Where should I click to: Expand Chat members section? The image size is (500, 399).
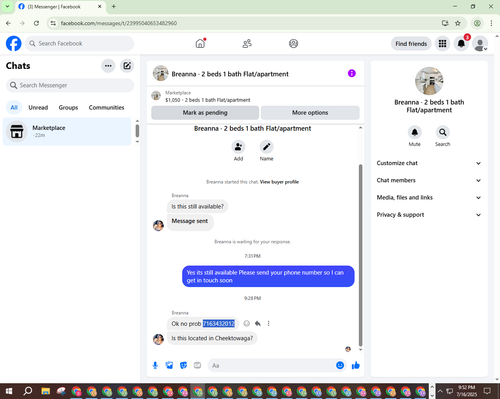pos(429,180)
